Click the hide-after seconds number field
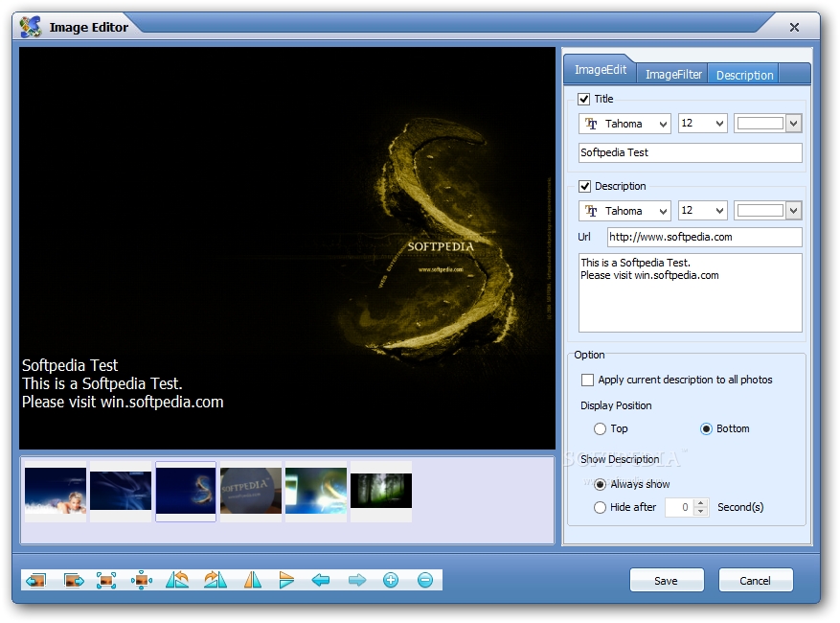 pos(679,507)
